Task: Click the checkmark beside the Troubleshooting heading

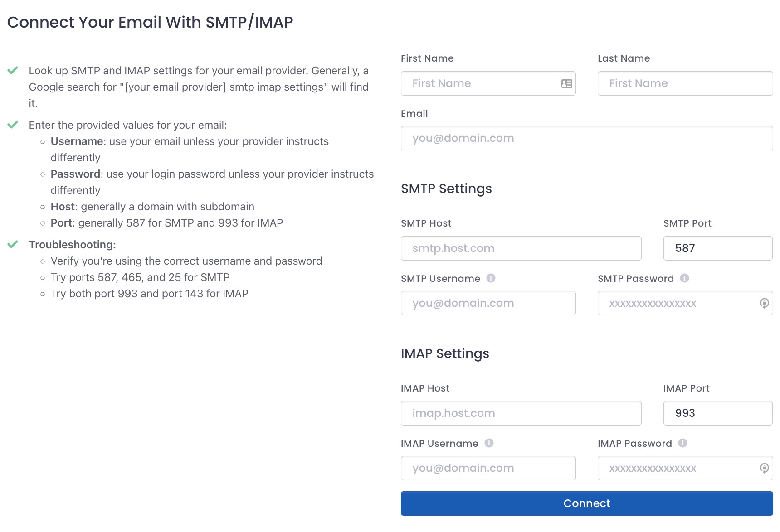Action: pyautogui.click(x=14, y=244)
